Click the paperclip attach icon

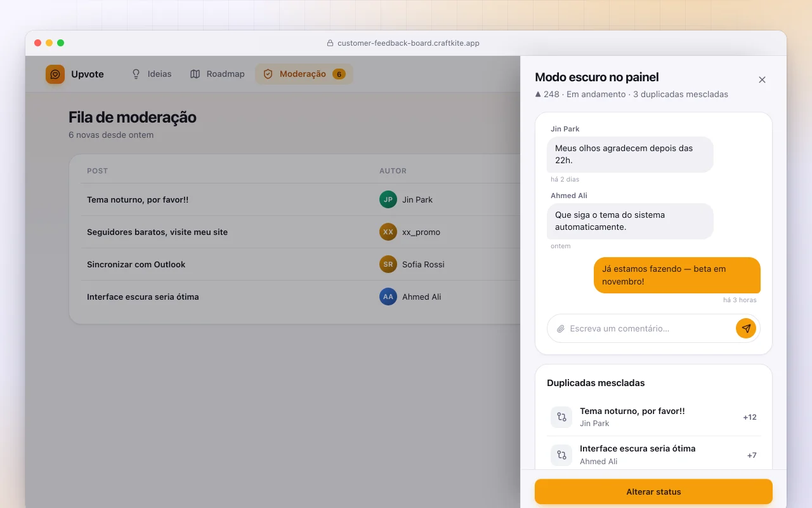coord(561,329)
